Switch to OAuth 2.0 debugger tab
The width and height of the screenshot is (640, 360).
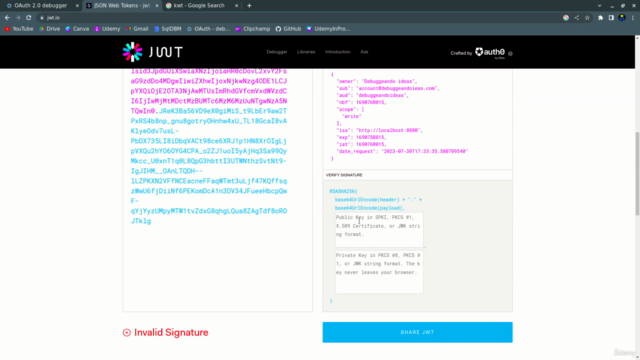pyautogui.click(x=41, y=6)
